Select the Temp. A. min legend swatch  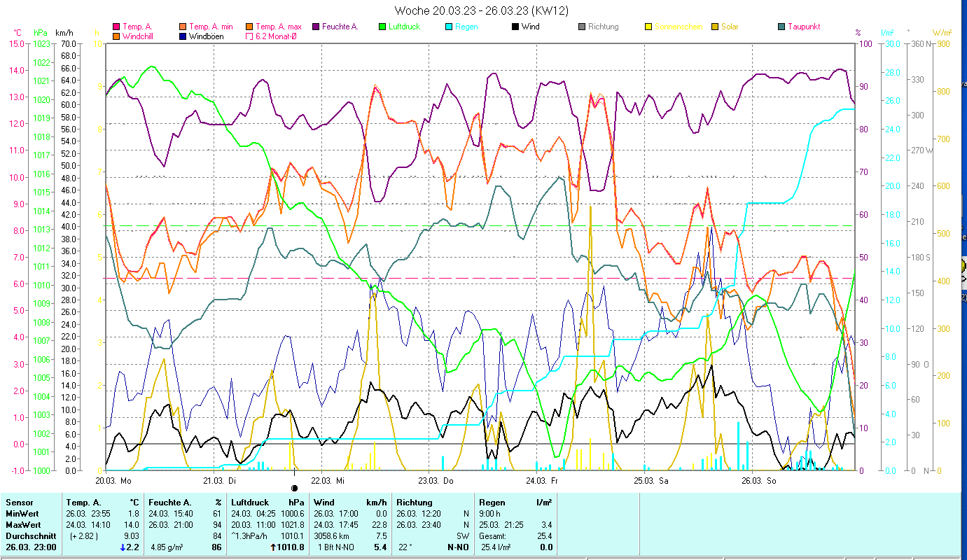click(182, 27)
